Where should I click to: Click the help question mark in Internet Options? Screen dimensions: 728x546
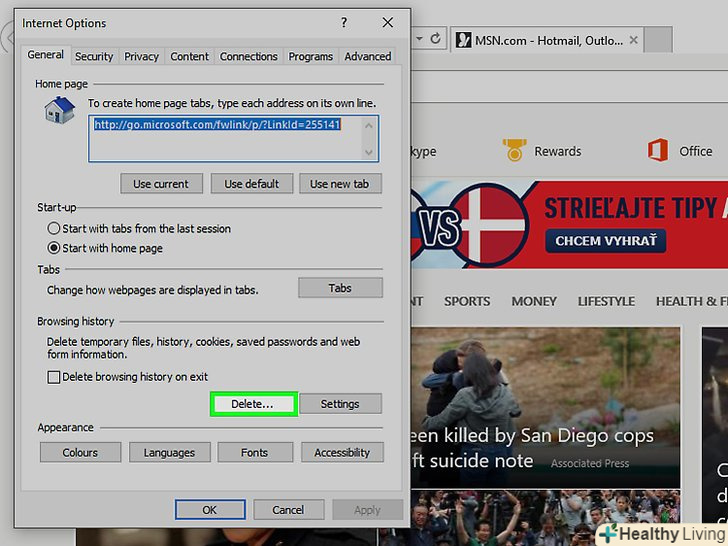coord(344,22)
